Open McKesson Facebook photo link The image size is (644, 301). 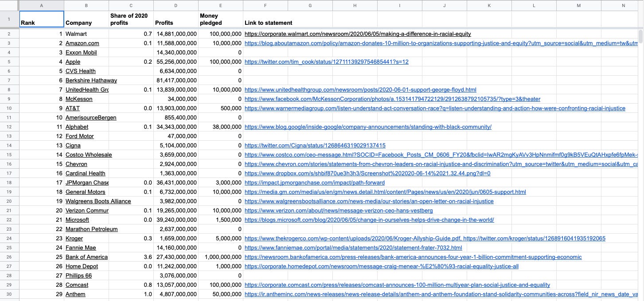pos(392,99)
